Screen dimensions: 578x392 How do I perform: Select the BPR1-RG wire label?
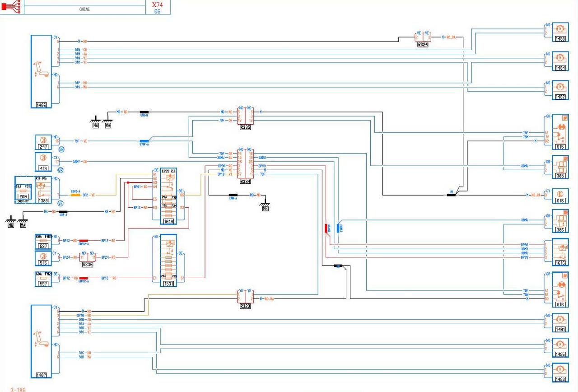click(x=141, y=187)
